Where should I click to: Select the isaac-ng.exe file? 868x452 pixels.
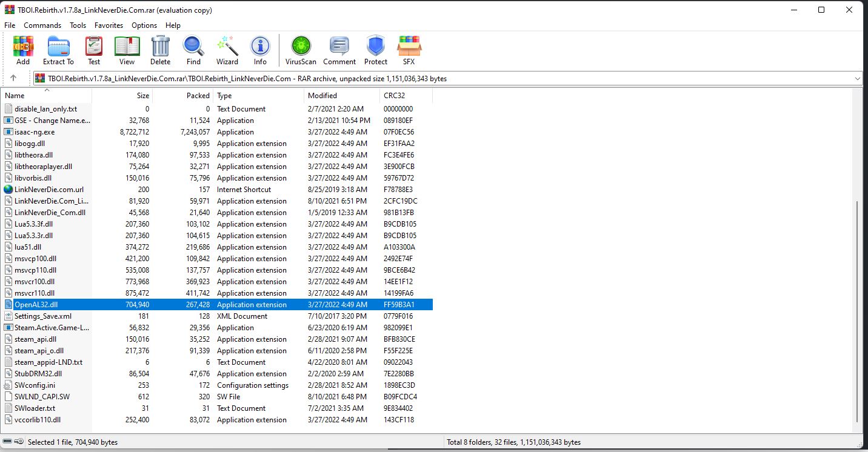35,132
